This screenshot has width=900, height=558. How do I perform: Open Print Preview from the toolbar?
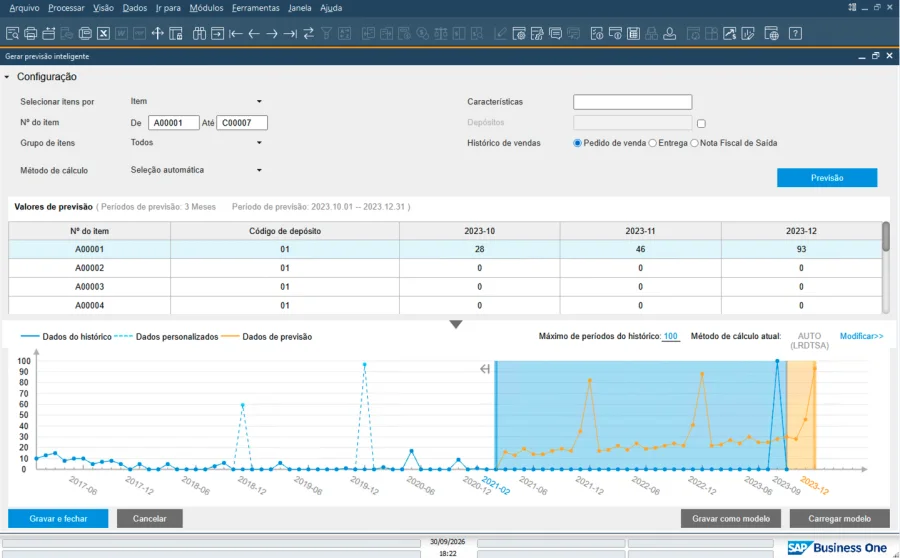tap(12, 33)
